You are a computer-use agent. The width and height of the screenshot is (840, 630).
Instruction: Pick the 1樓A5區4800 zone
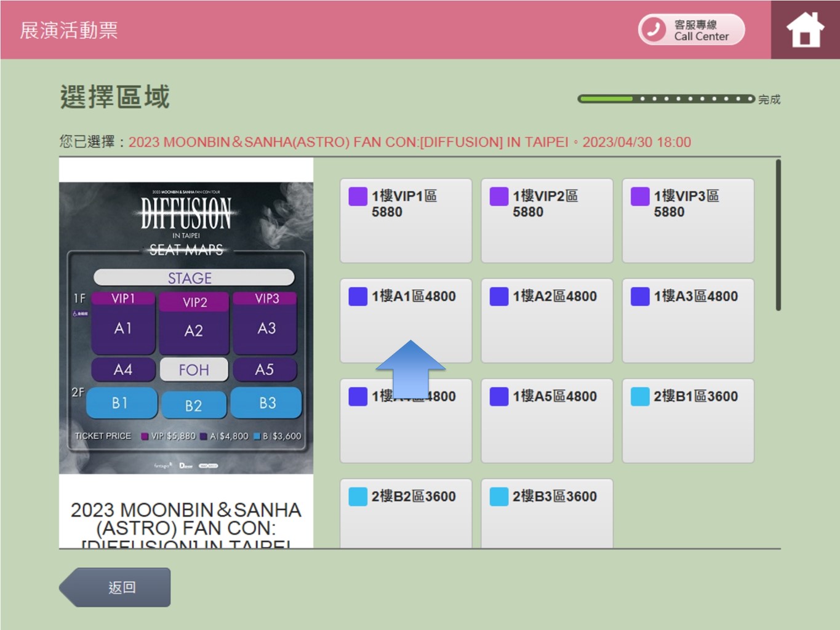(x=547, y=421)
